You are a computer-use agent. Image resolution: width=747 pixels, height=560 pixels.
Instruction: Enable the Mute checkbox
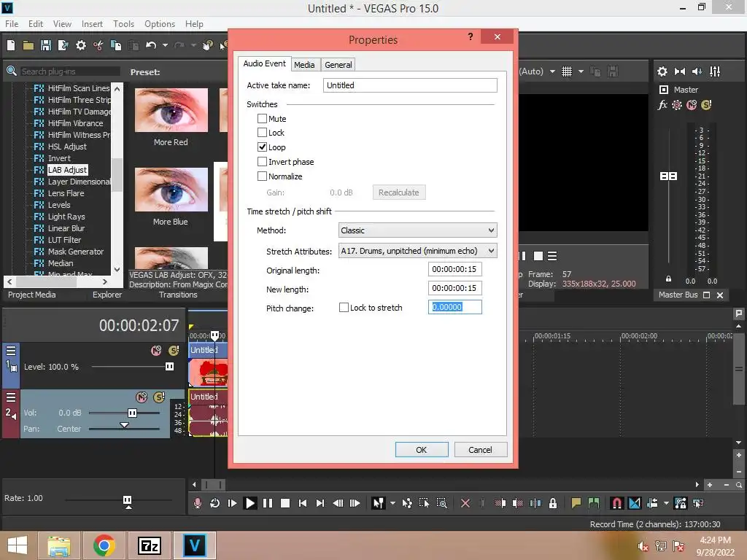[262, 118]
